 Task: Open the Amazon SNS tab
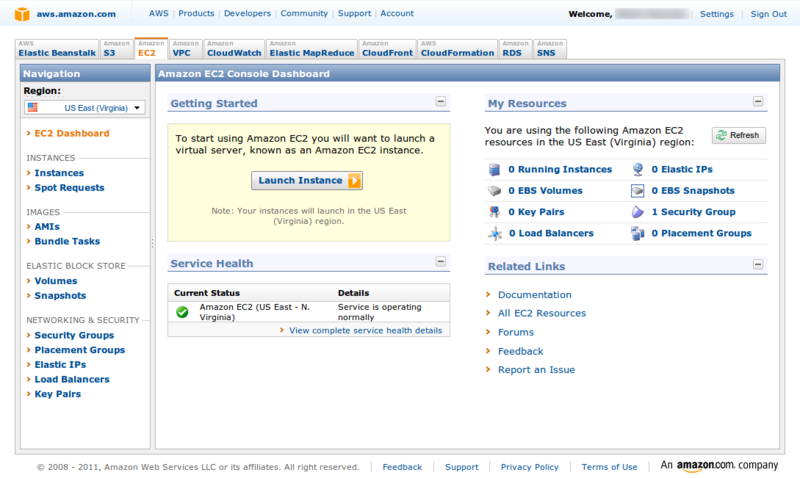(550, 49)
